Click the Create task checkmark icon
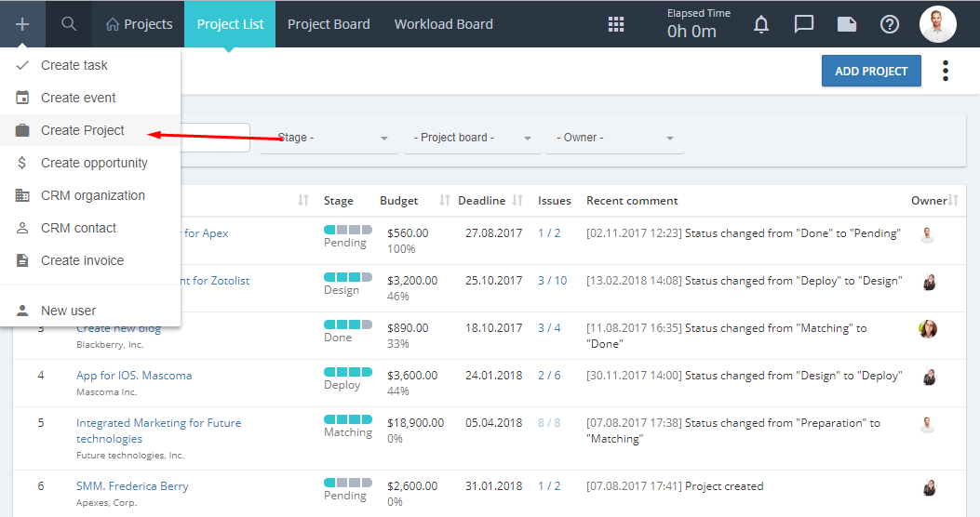980x517 pixels. tap(22, 65)
